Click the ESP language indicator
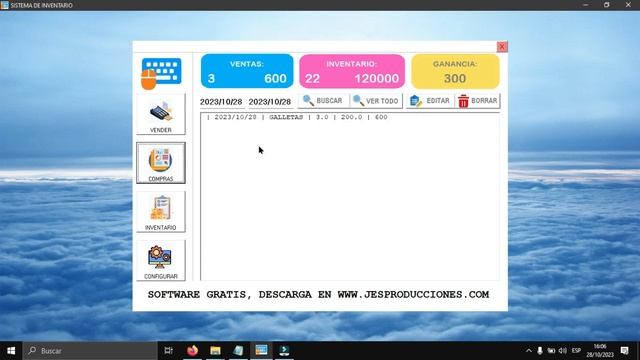The image size is (640, 360). (576, 351)
